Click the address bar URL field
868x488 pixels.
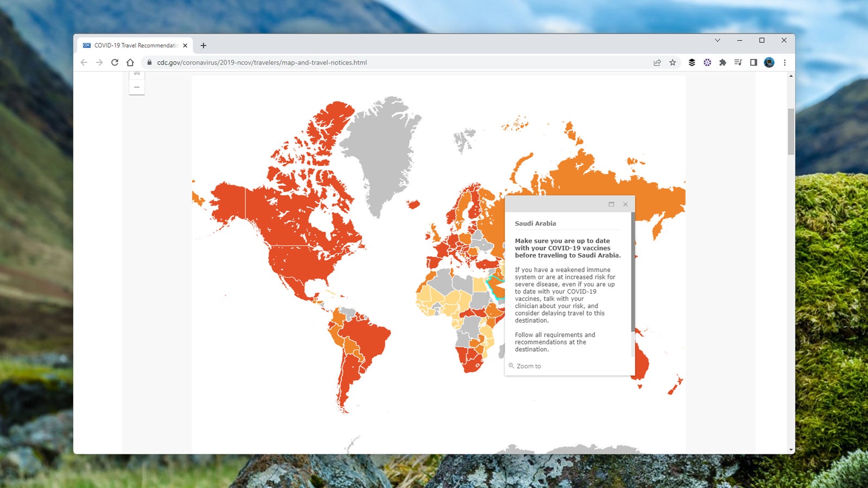click(325, 62)
